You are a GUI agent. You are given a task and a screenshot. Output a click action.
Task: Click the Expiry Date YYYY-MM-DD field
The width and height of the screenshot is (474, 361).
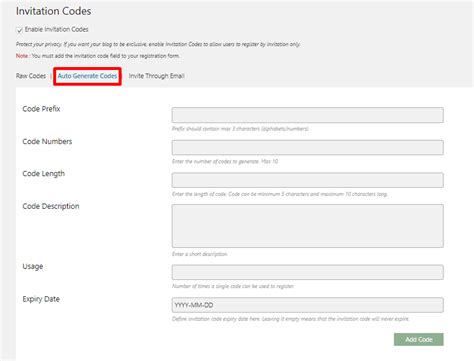coord(307,305)
